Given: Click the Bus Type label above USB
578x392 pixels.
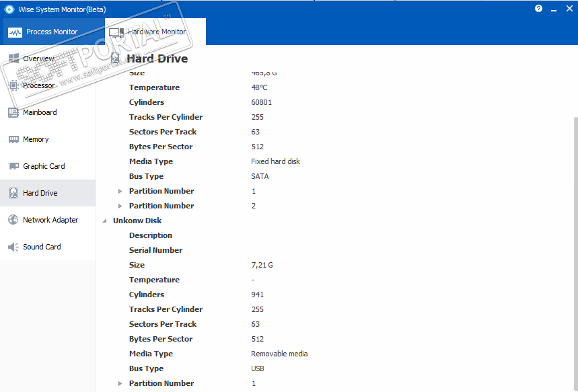Looking at the screenshot, I should click(x=146, y=368).
